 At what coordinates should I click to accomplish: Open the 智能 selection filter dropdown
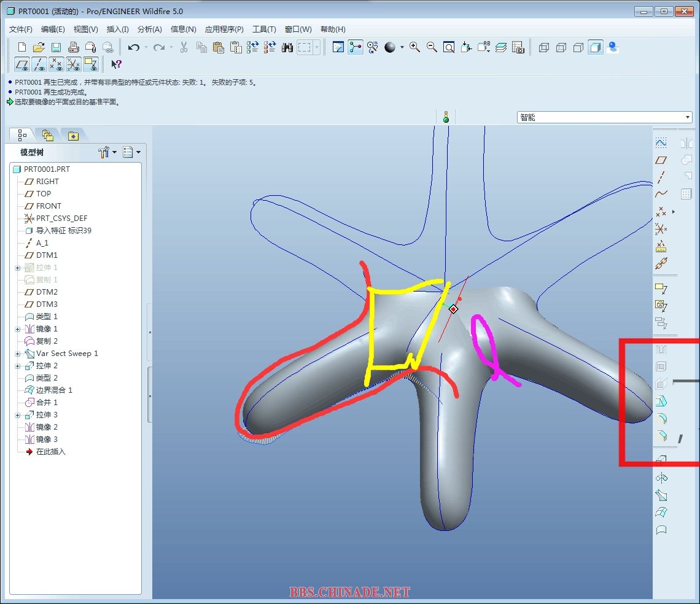tap(688, 117)
